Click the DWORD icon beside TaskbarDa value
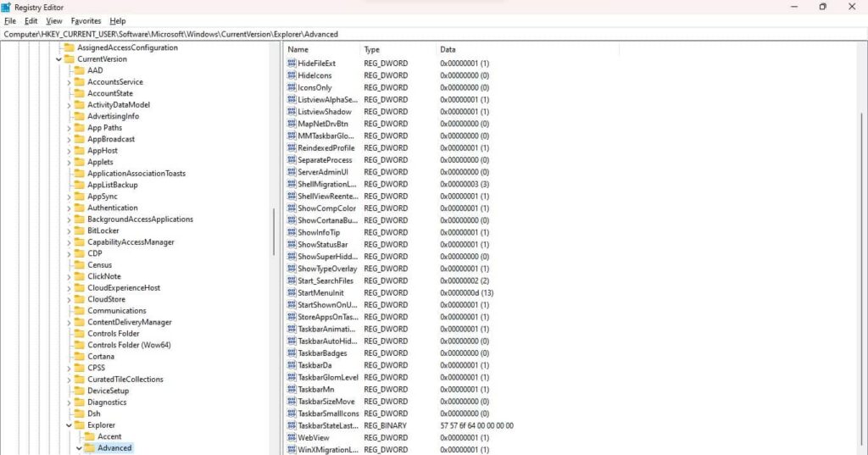The width and height of the screenshot is (868, 455). [292, 365]
